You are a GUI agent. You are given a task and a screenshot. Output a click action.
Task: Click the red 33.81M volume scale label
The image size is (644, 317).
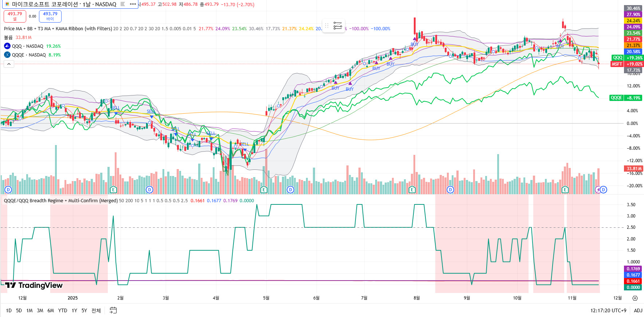pos(633,168)
